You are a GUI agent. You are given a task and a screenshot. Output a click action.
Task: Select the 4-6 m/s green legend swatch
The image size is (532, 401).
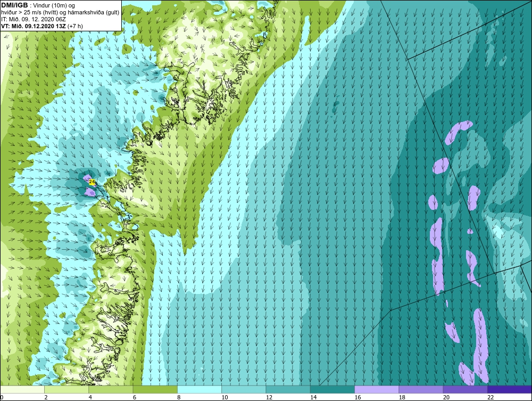(x=111, y=389)
